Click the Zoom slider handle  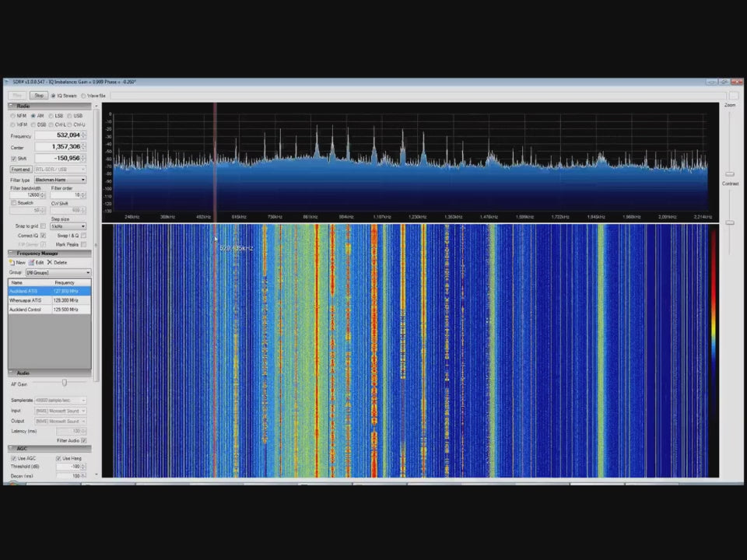[x=730, y=174]
